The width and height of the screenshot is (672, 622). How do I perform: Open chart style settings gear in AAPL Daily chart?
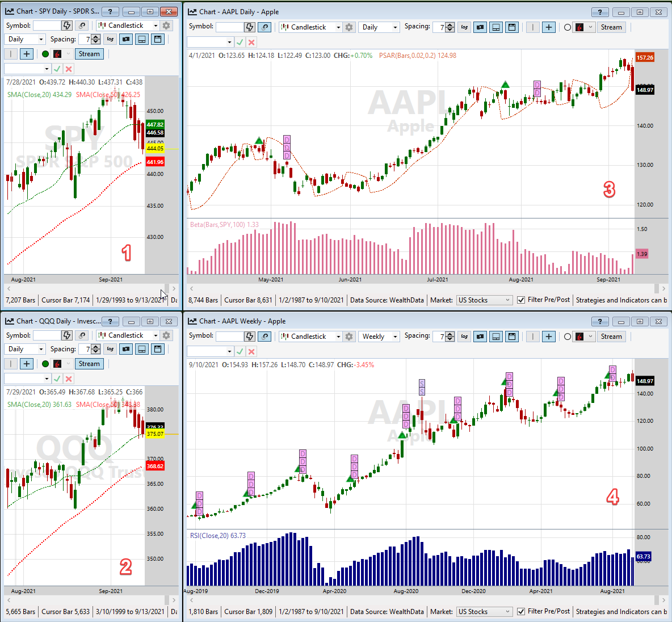coord(349,27)
